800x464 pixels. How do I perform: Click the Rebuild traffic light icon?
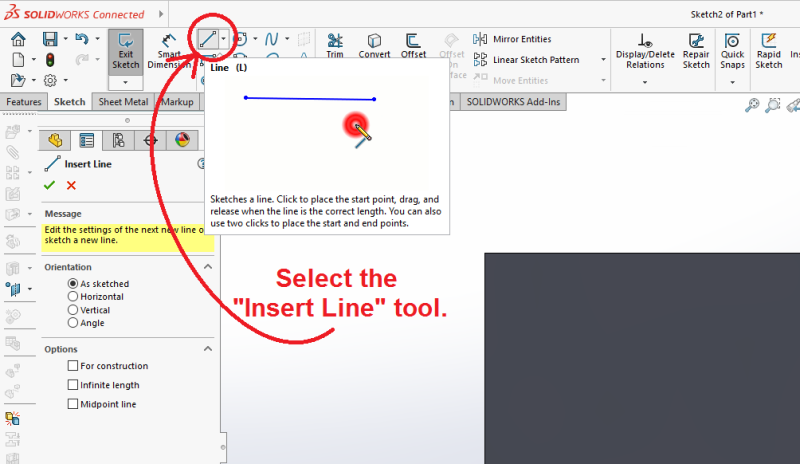(x=50, y=60)
